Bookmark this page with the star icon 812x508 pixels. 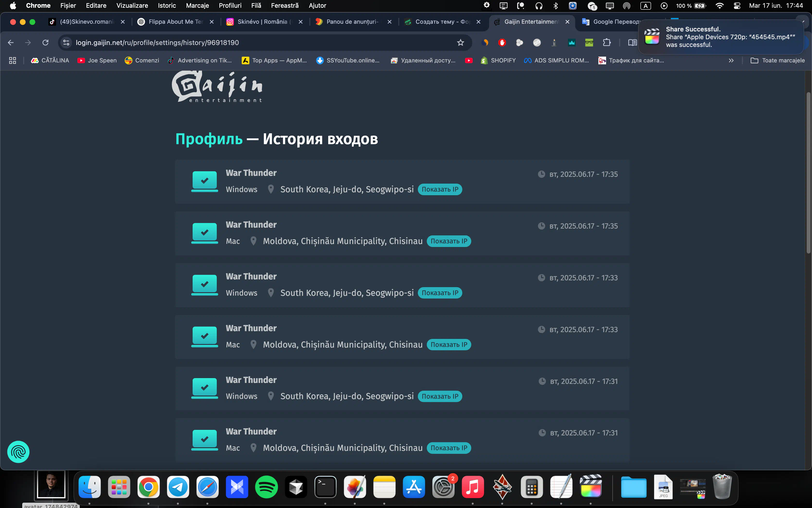tap(460, 43)
